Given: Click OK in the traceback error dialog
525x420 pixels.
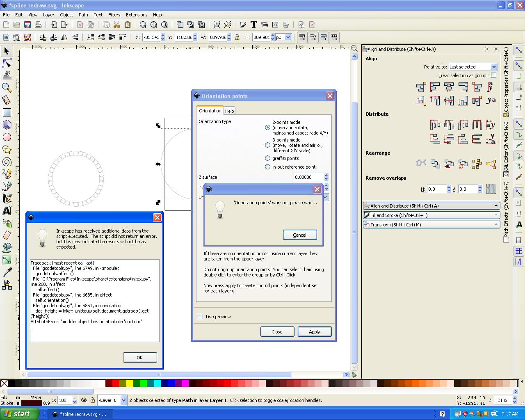Looking at the screenshot, I should coord(140,358).
